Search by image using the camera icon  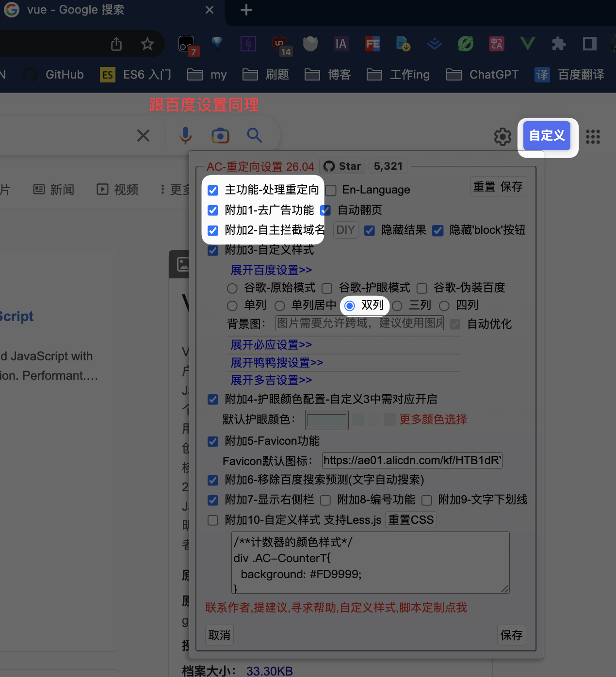coord(220,136)
